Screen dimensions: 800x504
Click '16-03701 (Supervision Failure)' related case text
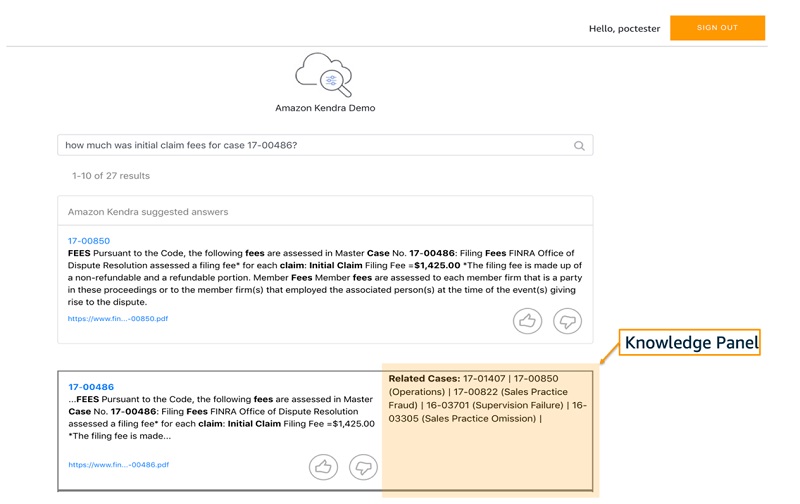pos(494,405)
